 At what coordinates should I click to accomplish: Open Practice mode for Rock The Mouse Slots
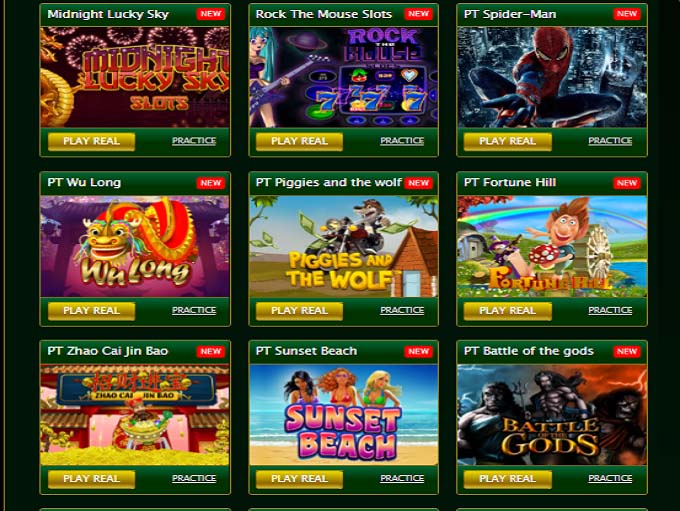pyautogui.click(x=402, y=141)
